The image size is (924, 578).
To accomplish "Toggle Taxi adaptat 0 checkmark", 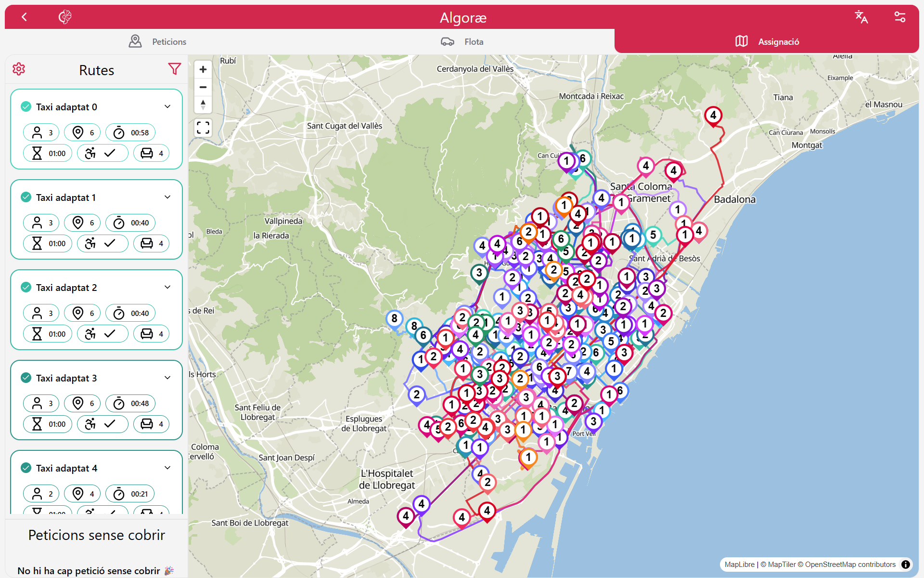I will (26, 107).
